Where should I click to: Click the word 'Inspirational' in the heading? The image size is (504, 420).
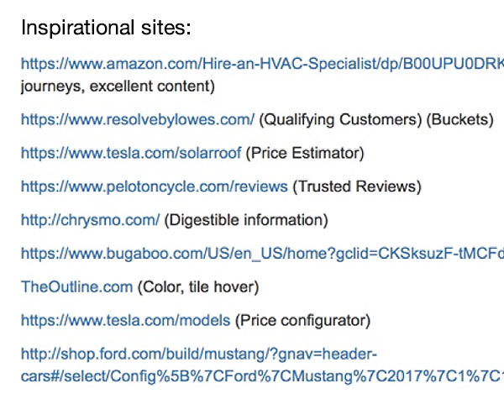click(77, 28)
